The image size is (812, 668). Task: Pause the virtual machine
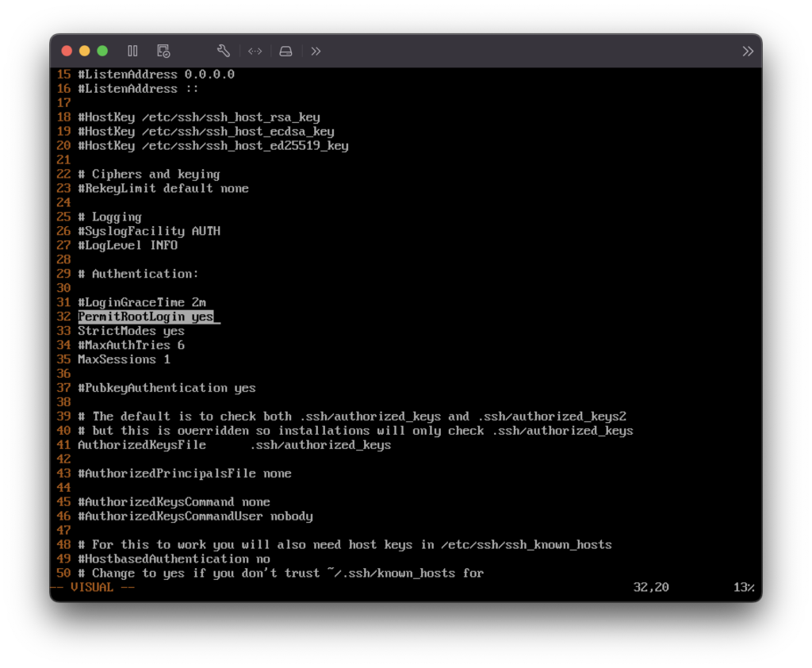(x=132, y=51)
